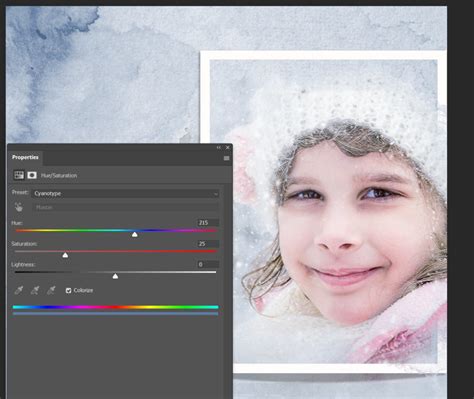The height and width of the screenshot is (399, 474).
Task: Open the Preset dropdown showing Cyanotype
Action: pyautogui.click(x=125, y=193)
